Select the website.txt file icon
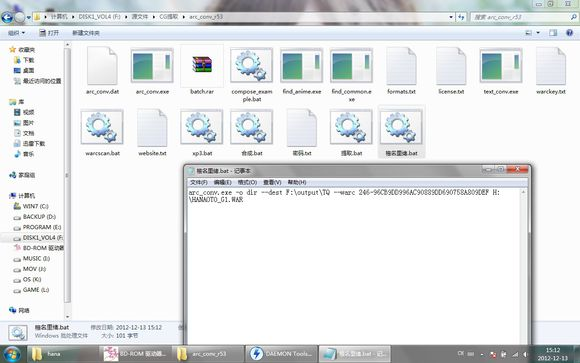The width and height of the screenshot is (580, 363). pos(152,127)
